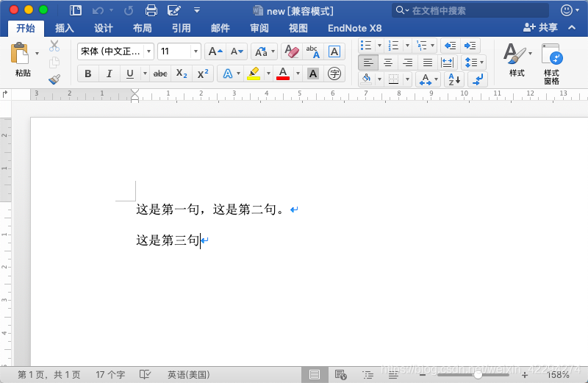588x383 pixels.
Task: Align text left
Action: tap(368, 62)
